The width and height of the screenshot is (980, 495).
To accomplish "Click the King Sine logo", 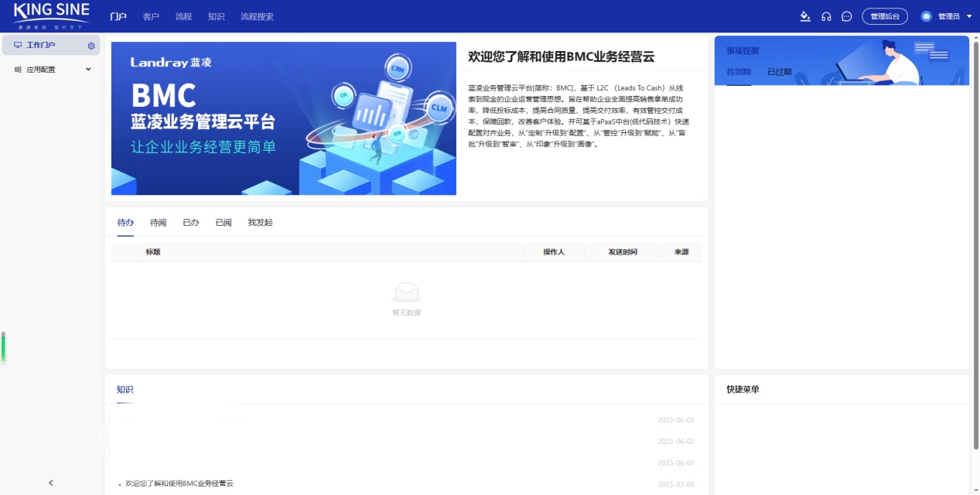I will pos(51,15).
